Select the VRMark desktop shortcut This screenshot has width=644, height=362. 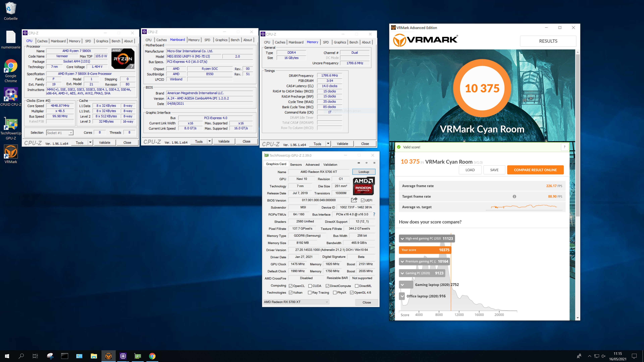pyautogui.click(x=11, y=154)
